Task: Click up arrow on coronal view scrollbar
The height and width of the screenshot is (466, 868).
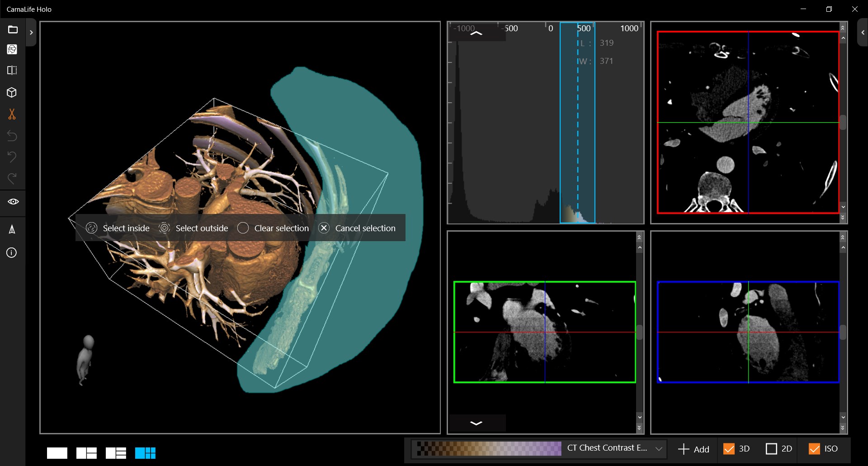Action: (639, 248)
